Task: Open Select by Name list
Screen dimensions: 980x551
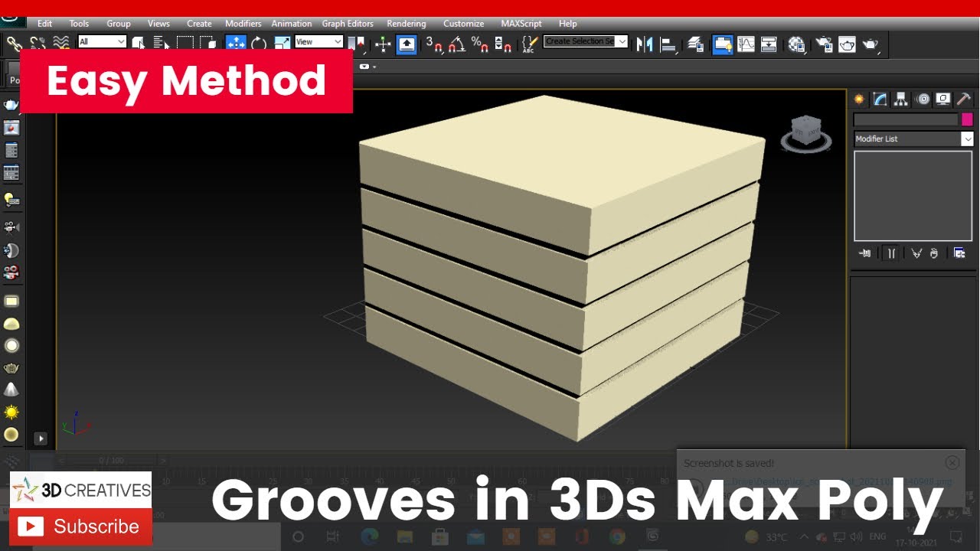Action: click(161, 44)
